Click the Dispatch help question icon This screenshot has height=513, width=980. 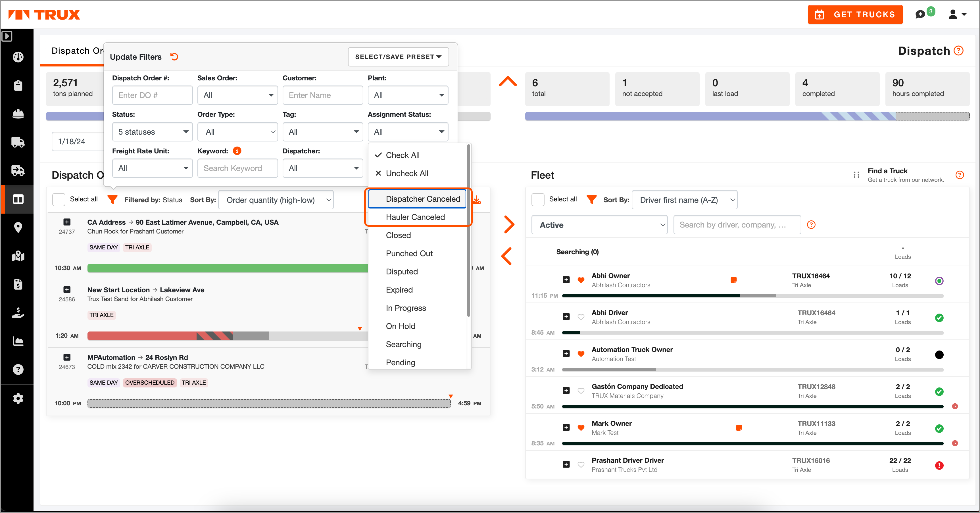click(x=959, y=51)
